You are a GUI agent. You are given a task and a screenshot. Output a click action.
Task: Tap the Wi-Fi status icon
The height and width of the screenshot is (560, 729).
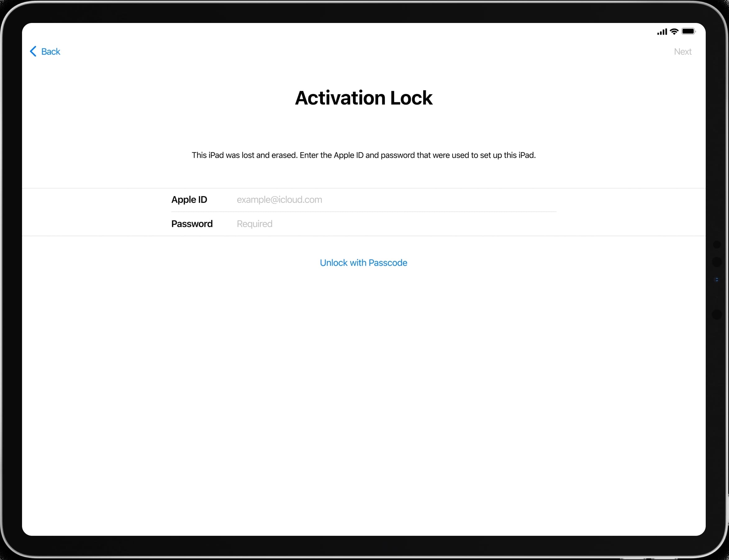674,32
